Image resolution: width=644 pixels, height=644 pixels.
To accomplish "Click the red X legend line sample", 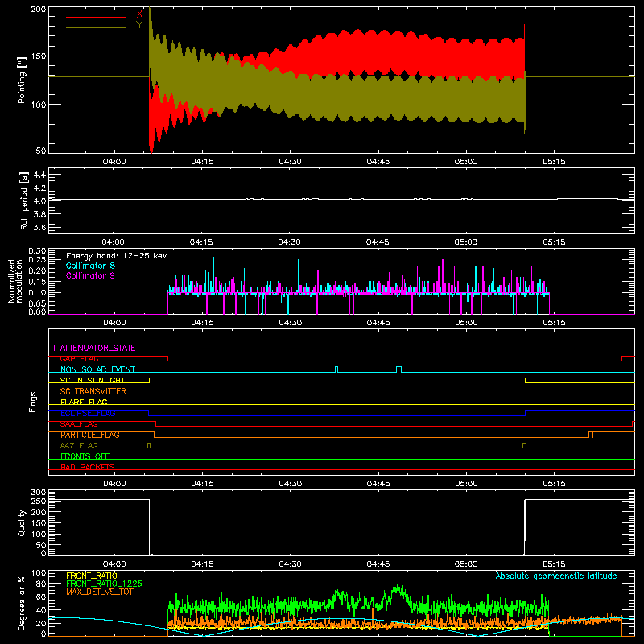I will [x=96, y=17].
